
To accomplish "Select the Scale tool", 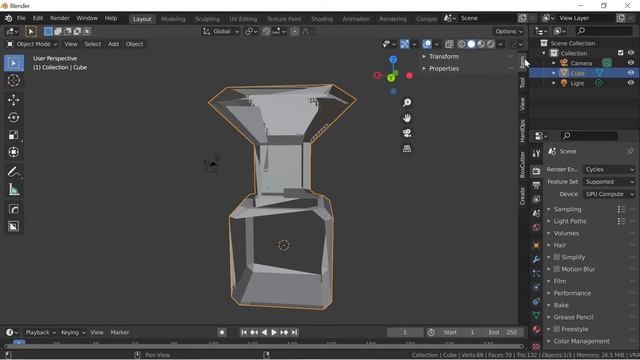I will point(14,135).
